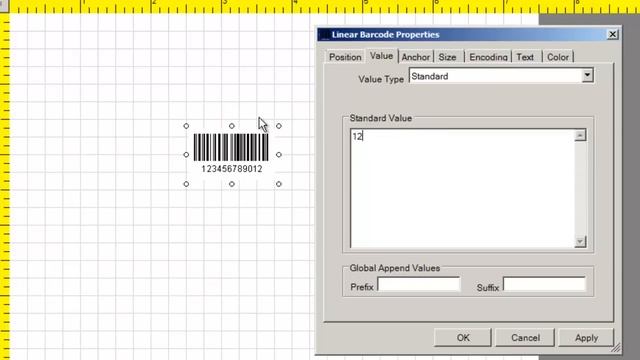The height and width of the screenshot is (360, 640).
Task: Open the Encoding tab
Action: 488,57
